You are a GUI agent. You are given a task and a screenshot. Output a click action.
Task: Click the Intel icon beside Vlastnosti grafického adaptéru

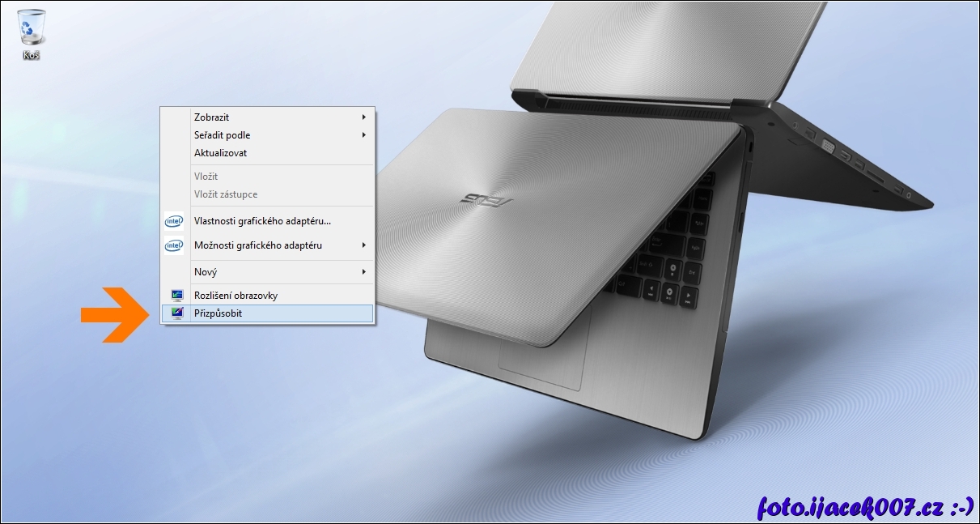(174, 221)
